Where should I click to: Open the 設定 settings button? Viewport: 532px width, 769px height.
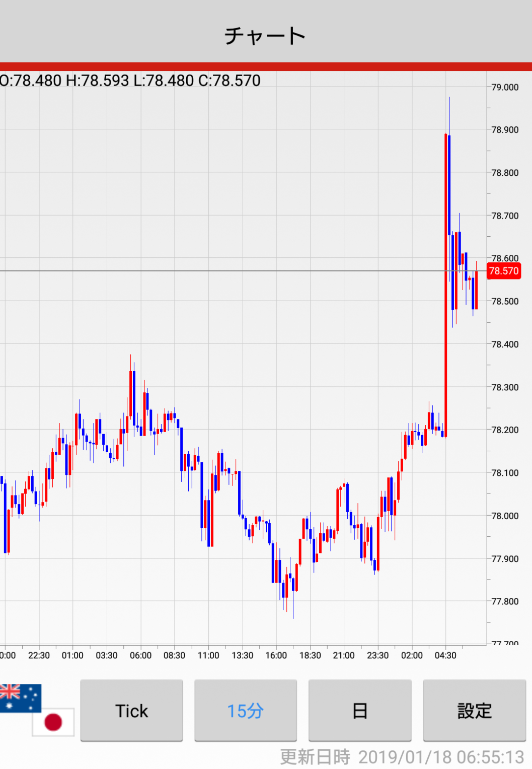(474, 711)
